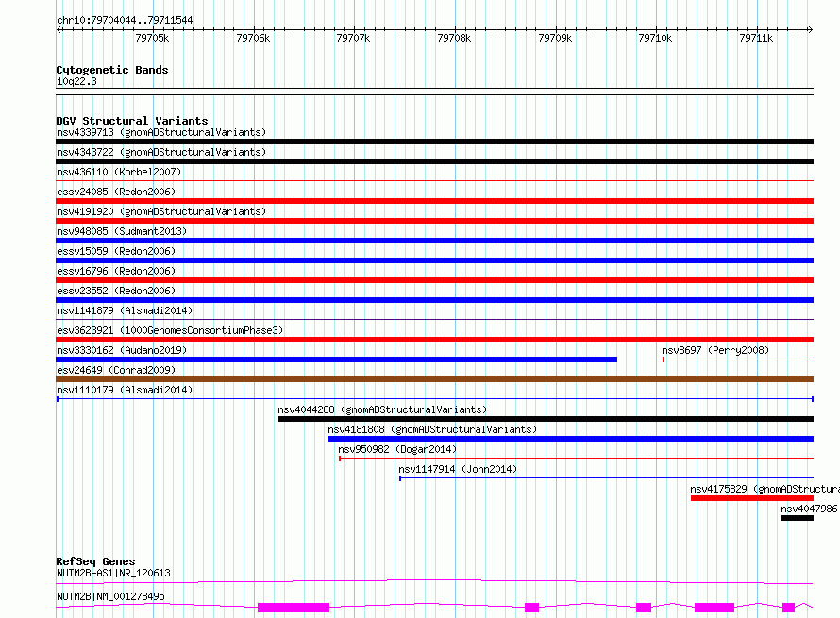Click nsv4044288 gnomAD variant label

[382, 409]
